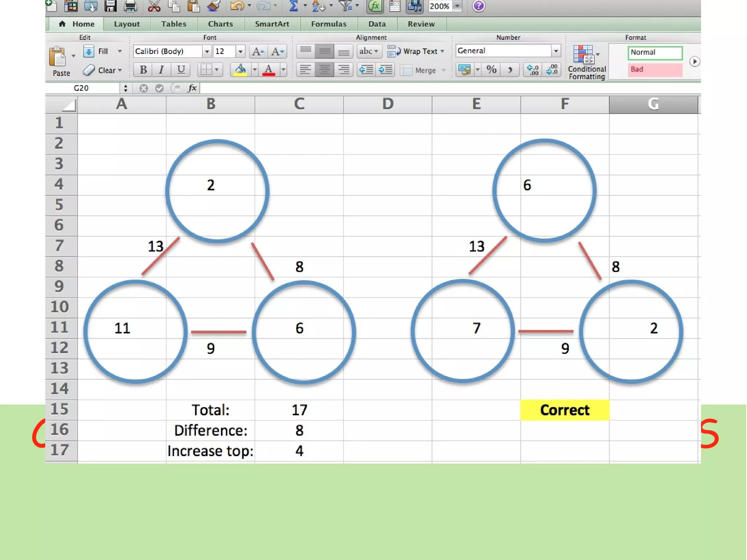
Task: Open the font name dropdown arrow
Action: [207, 51]
